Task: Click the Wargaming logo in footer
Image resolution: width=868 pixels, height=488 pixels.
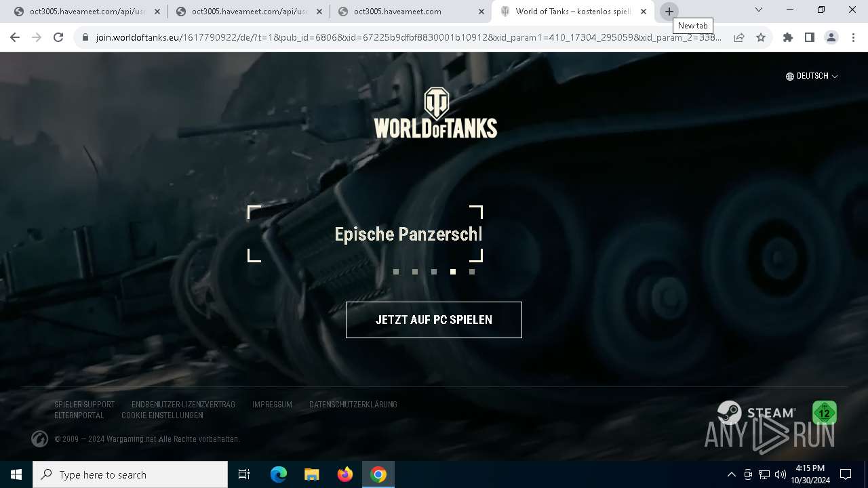Action: click(39, 439)
